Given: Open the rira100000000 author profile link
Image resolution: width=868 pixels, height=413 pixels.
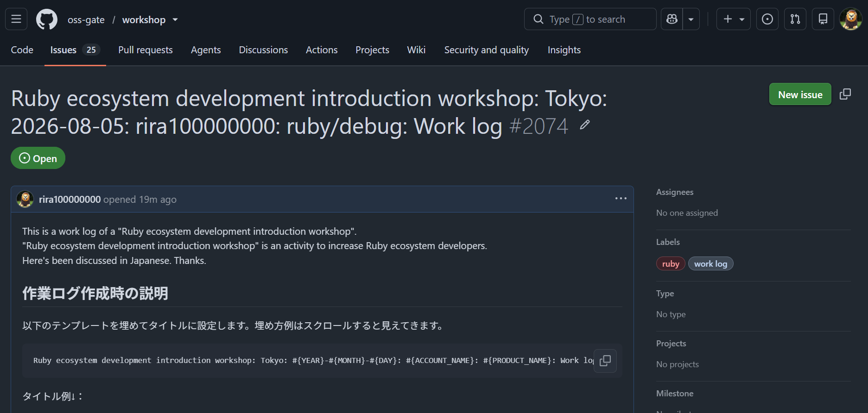Looking at the screenshot, I should [70, 200].
